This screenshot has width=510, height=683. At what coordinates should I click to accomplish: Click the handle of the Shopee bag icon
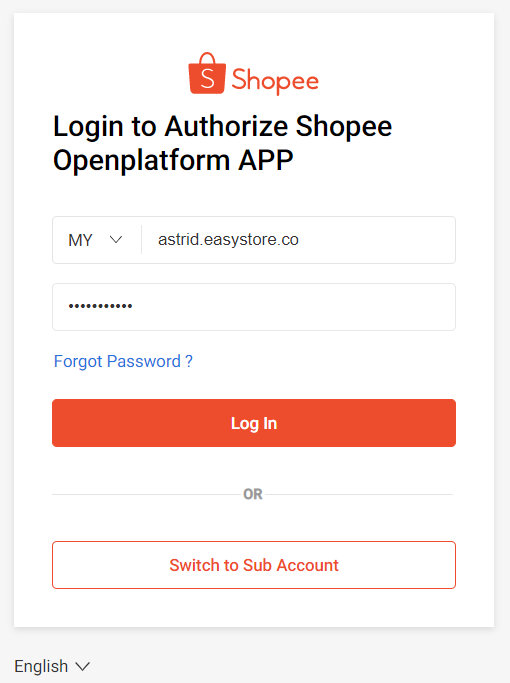click(x=207, y=58)
